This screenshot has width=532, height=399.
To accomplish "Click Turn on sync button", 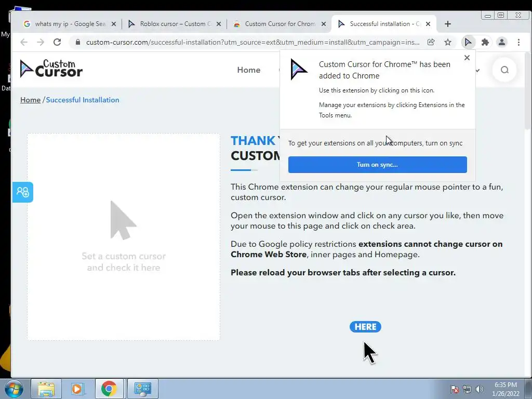I will [377, 165].
